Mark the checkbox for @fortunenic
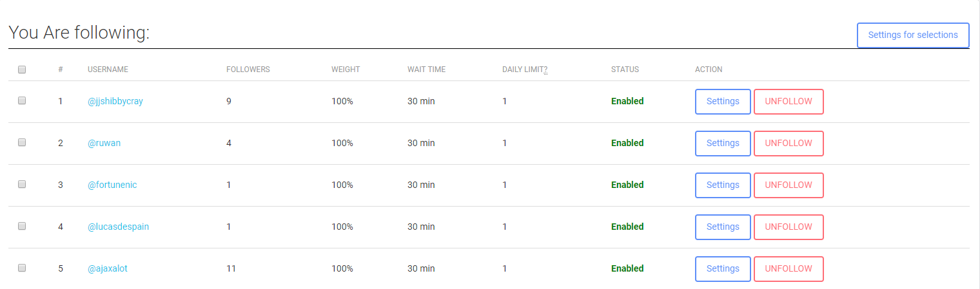Image resolution: width=980 pixels, height=289 pixels. point(22,184)
